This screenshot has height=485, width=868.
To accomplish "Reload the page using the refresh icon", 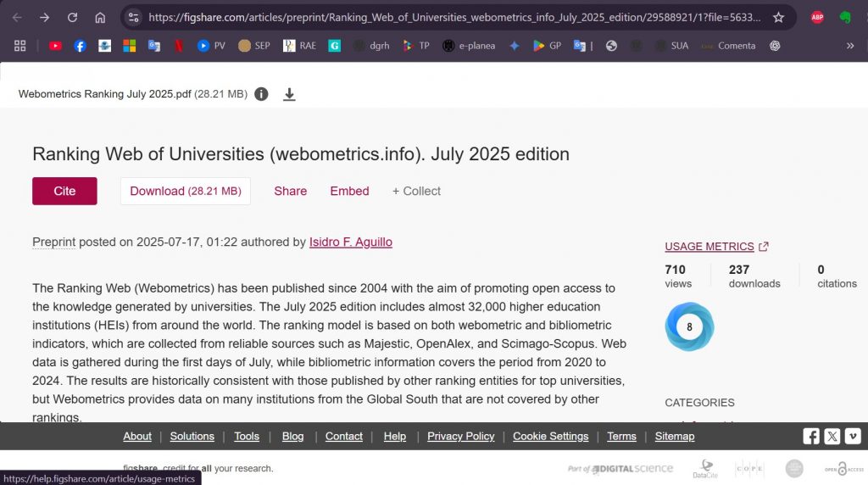I will point(72,17).
